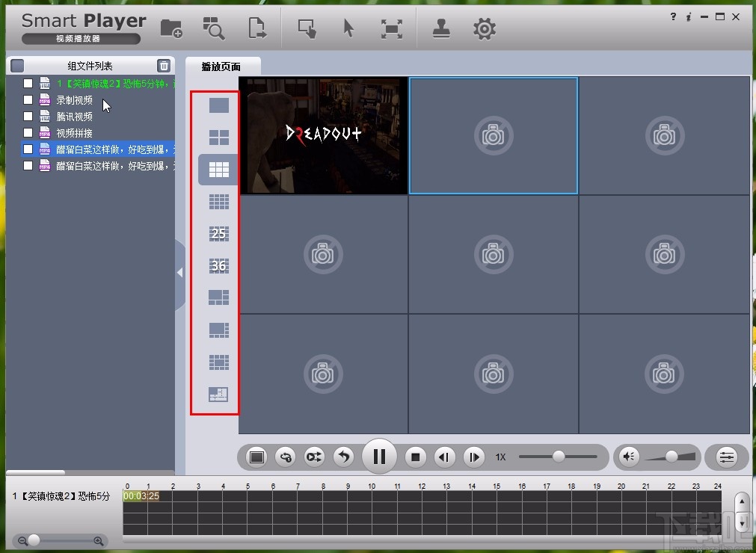Open the file search tool in toolbar
Image resolution: width=756 pixels, height=553 pixels.
[x=213, y=28]
